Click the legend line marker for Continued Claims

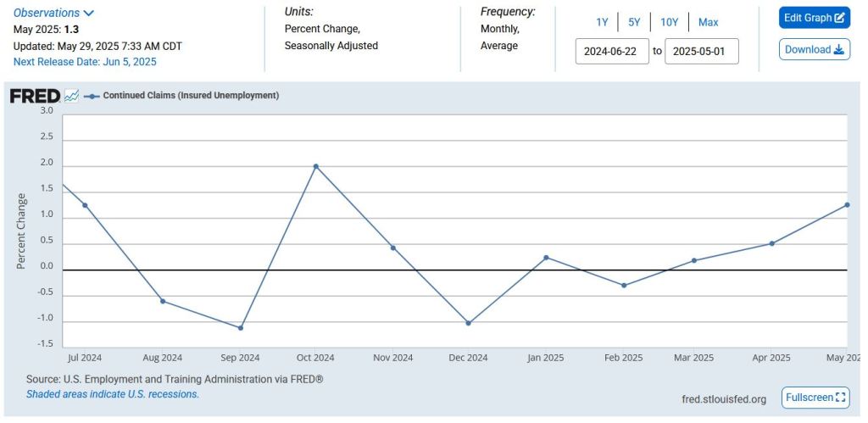tap(91, 96)
